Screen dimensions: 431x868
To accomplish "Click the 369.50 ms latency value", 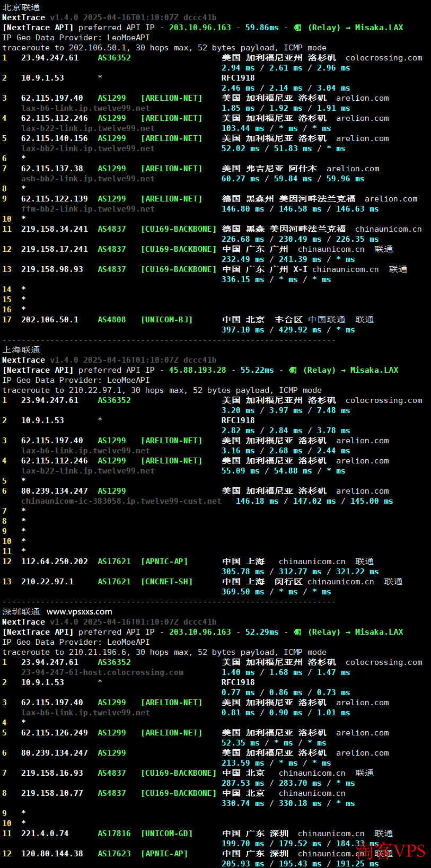I will [243, 592].
